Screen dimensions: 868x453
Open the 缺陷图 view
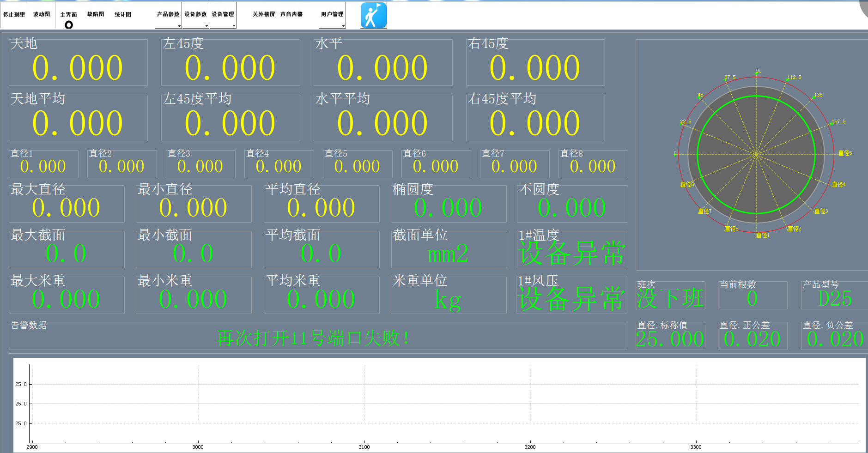[x=96, y=14]
